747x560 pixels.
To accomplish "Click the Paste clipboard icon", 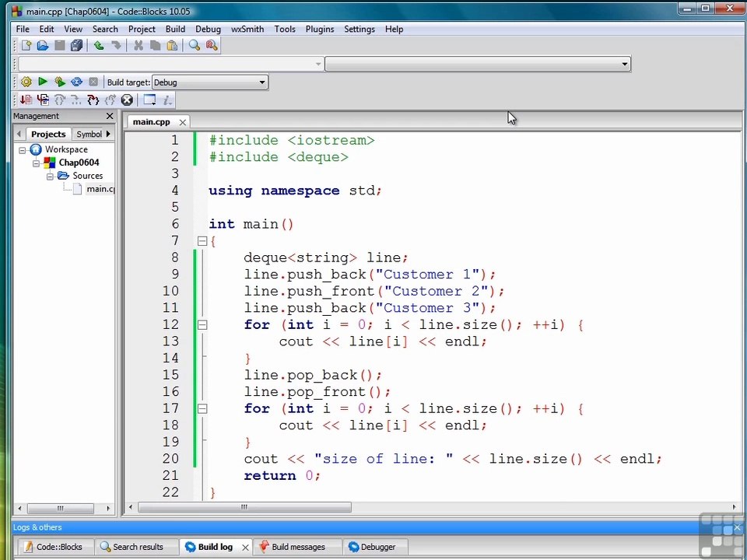I will point(172,46).
